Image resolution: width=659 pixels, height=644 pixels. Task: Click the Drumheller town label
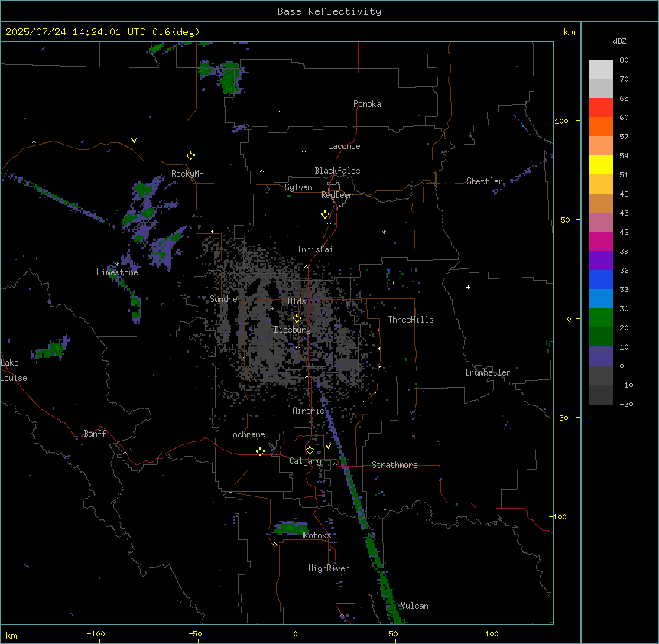pyautogui.click(x=488, y=372)
